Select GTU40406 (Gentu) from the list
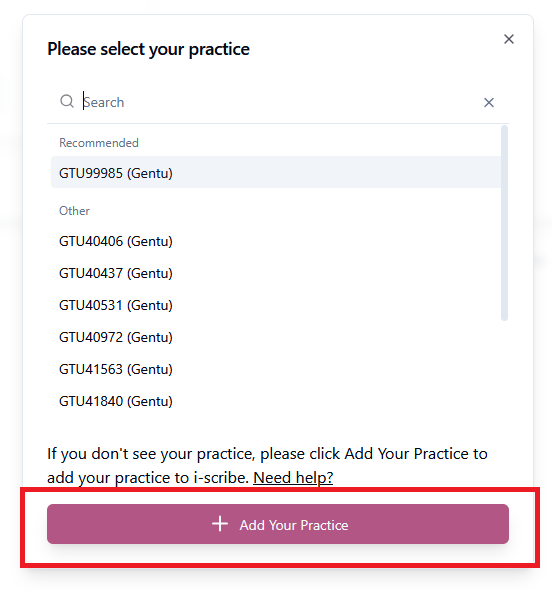The width and height of the screenshot is (552, 590). tap(276, 241)
